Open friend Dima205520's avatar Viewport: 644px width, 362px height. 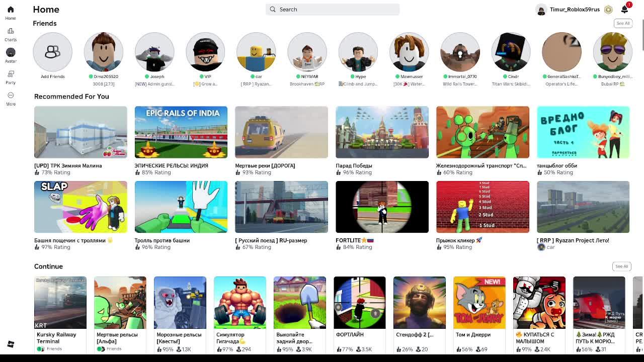click(x=103, y=52)
